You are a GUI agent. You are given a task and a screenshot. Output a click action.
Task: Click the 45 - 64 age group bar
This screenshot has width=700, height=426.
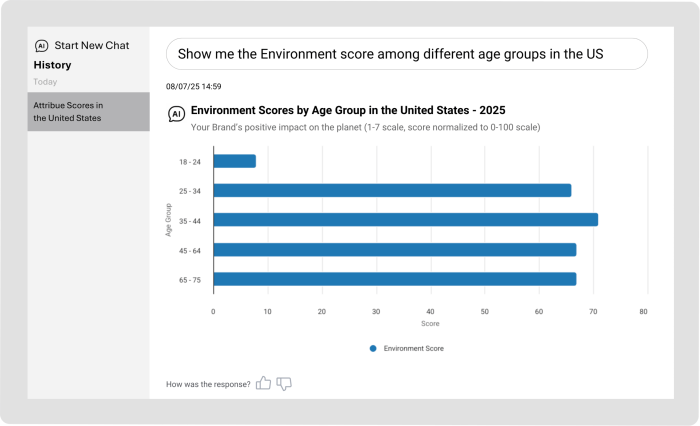coord(394,250)
